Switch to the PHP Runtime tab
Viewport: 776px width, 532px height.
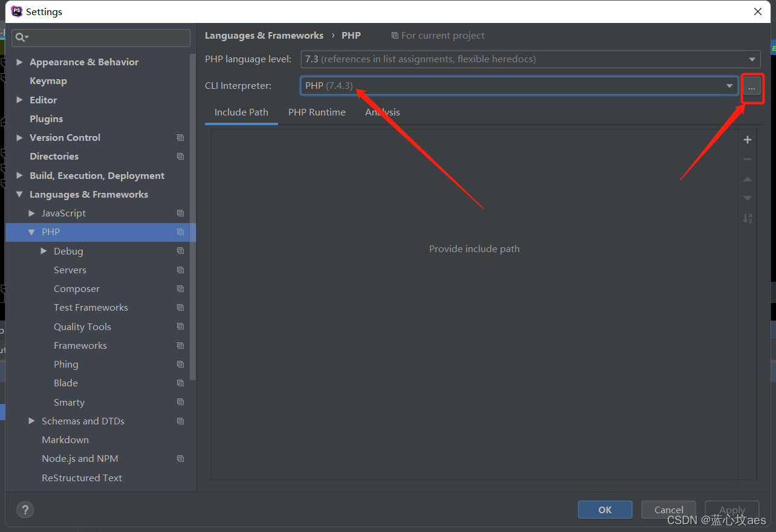coord(317,112)
